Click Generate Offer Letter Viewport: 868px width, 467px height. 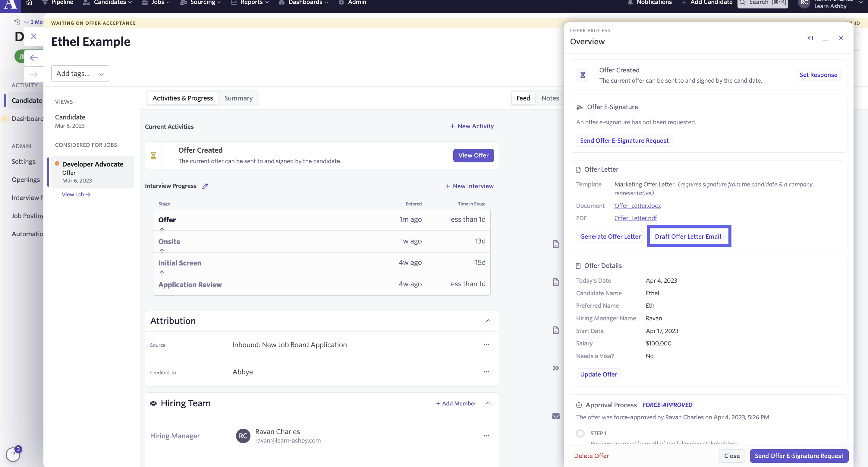(x=610, y=237)
